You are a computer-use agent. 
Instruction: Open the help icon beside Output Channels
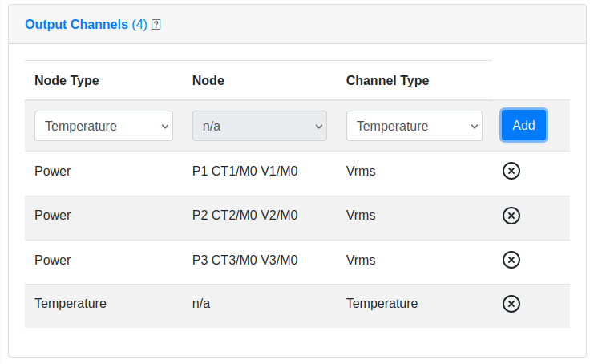156,25
